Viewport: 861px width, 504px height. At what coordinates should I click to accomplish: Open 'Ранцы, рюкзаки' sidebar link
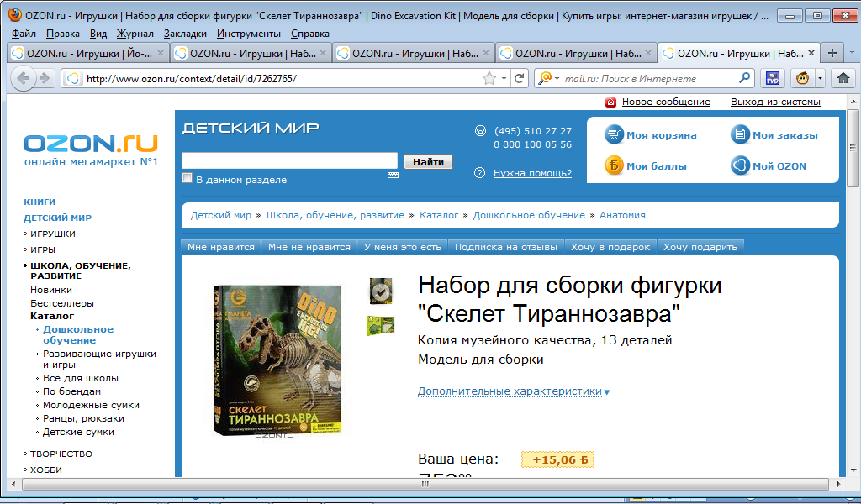(83, 418)
